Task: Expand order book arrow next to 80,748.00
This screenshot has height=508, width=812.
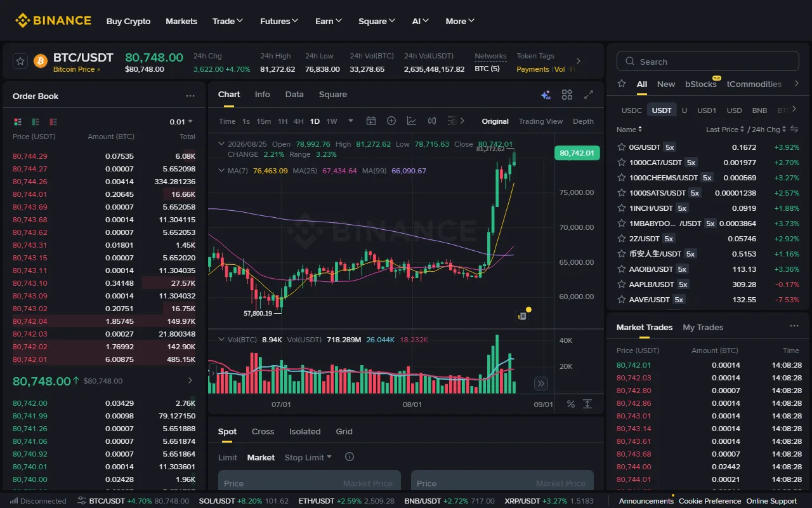Action: point(190,380)
